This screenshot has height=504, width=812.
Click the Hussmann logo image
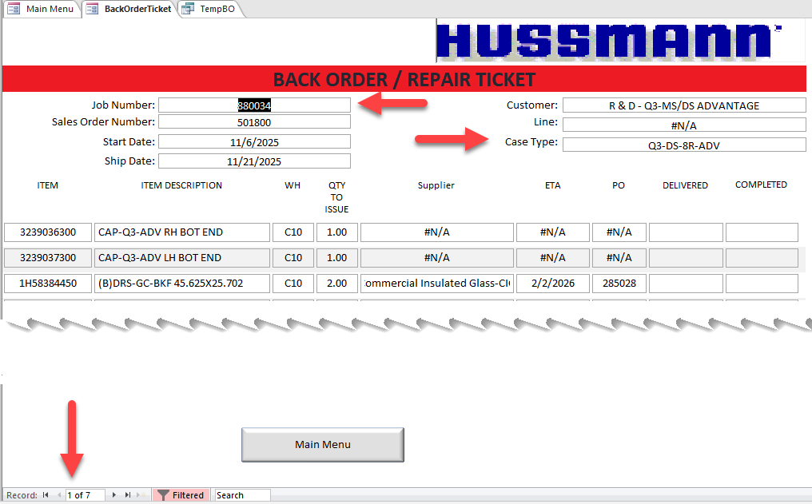pos(620,41)
